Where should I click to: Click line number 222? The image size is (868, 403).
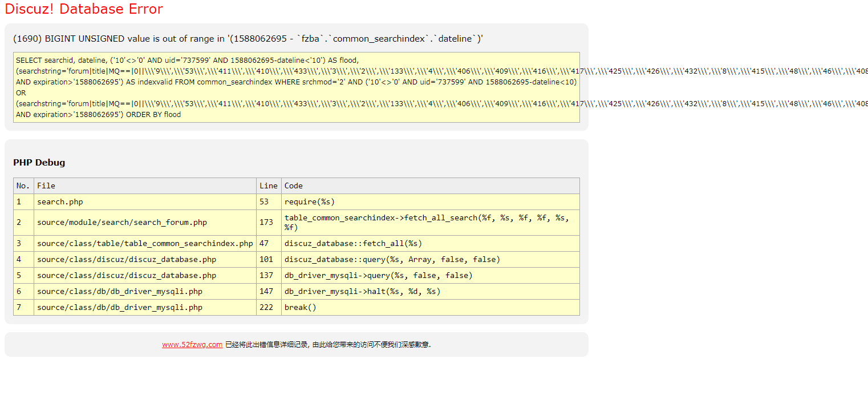pos(269,308)
